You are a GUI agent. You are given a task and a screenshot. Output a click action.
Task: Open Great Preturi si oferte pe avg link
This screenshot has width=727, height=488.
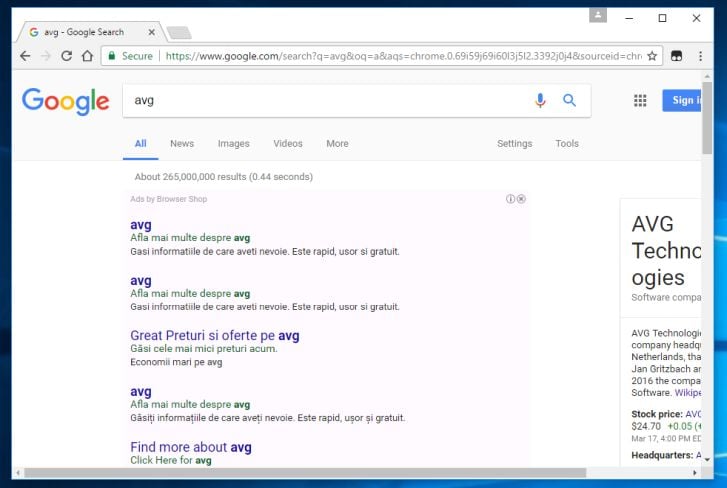click(x=215, y=335)
